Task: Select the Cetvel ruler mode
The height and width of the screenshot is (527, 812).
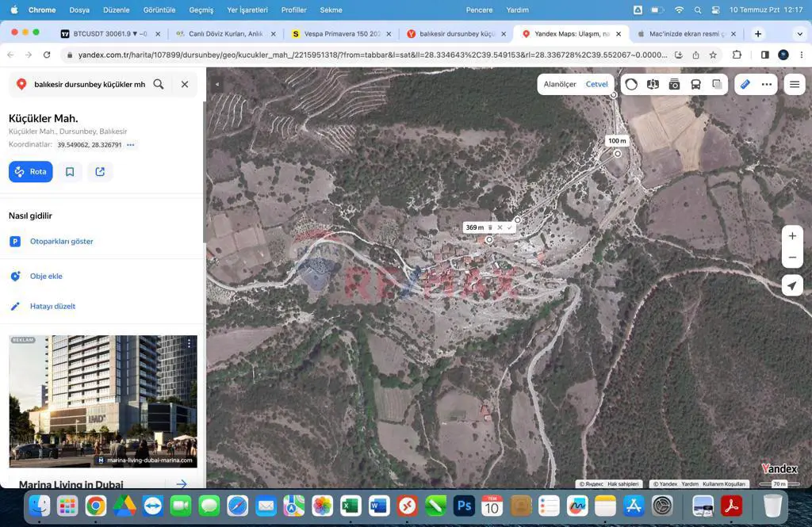Action: tap(596, 84)
